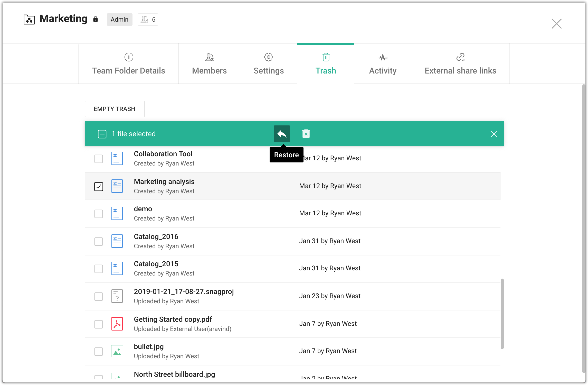Click the lock icon beside Marketing
This screenshot has height=385, width=588.
coord(96,19)
